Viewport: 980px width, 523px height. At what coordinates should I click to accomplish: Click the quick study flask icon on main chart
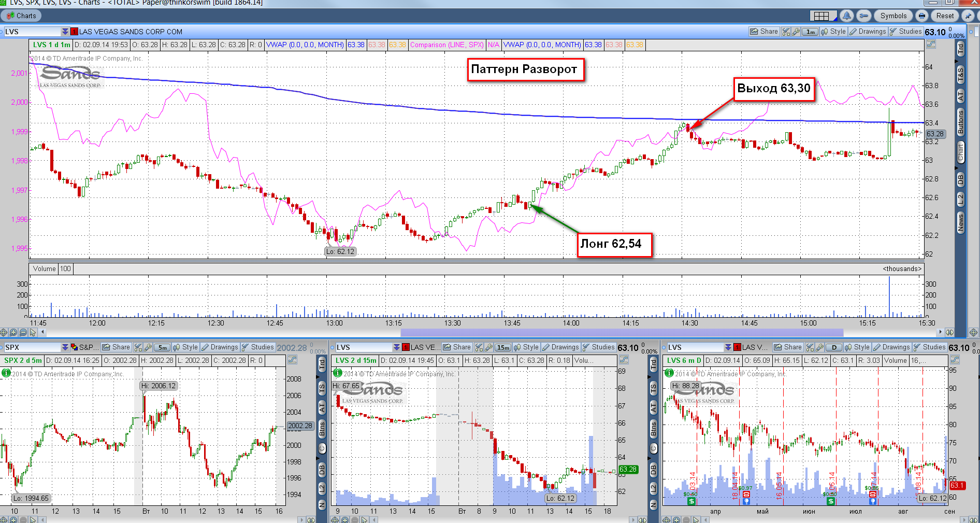(x=786, y=32)
